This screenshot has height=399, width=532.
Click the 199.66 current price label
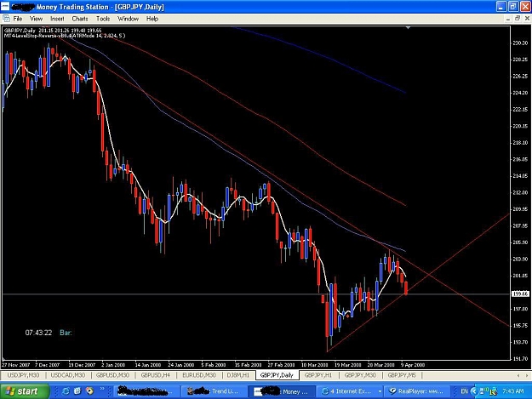tap(520, 294)
